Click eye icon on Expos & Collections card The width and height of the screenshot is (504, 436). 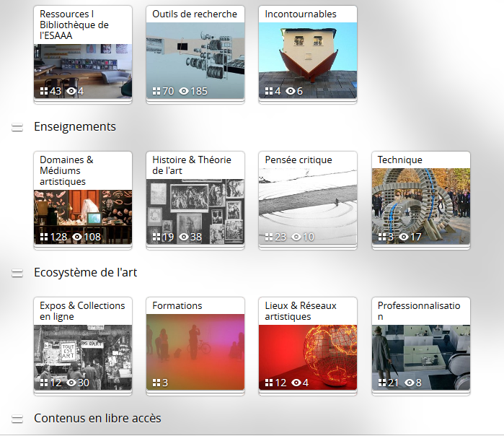coord(71,383)
